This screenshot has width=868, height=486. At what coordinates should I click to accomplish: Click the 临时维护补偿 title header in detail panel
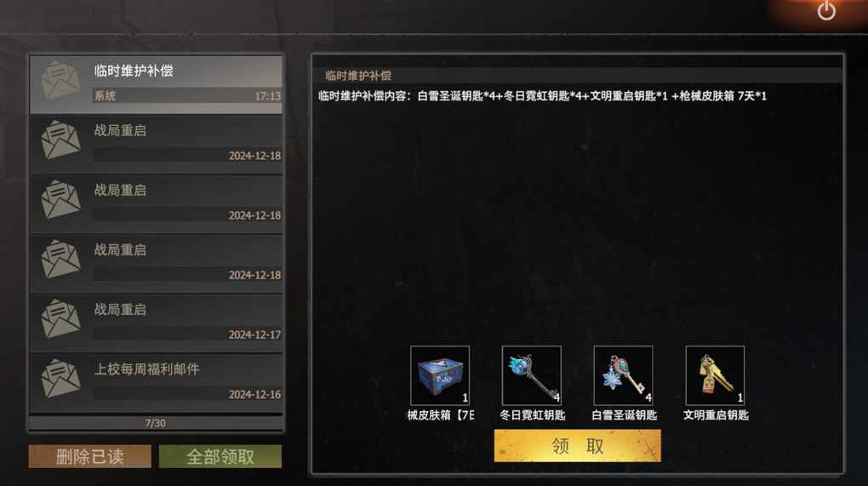pyautogui.click(x=358, y=76)
